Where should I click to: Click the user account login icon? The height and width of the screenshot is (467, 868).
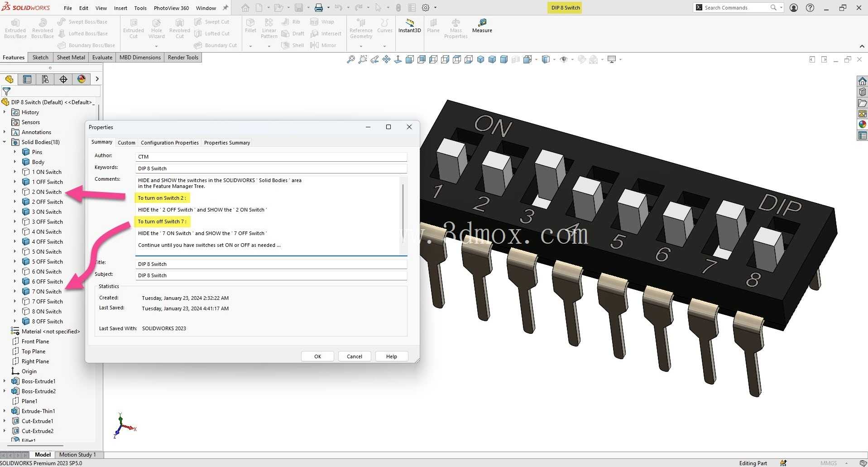point(794,8)
